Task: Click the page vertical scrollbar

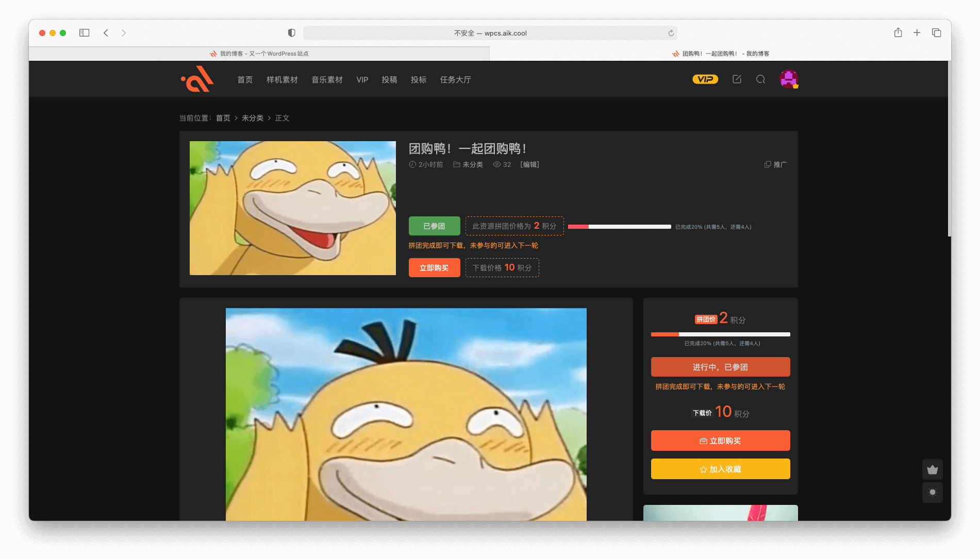Action: 949,149
